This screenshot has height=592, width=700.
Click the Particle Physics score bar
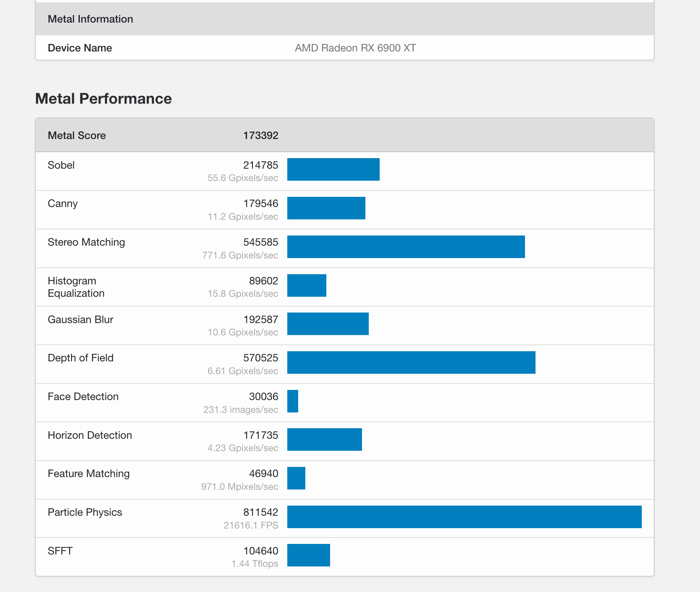coord(464,517)
